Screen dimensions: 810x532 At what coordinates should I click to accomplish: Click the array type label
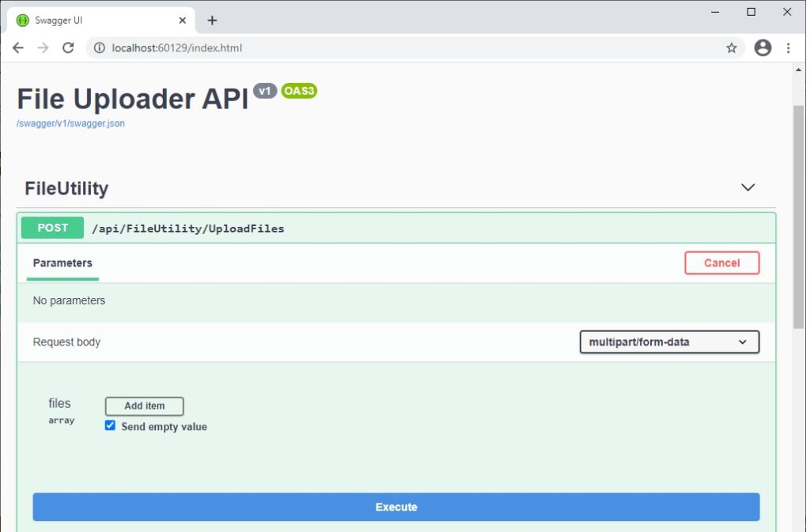coord(62,421)
